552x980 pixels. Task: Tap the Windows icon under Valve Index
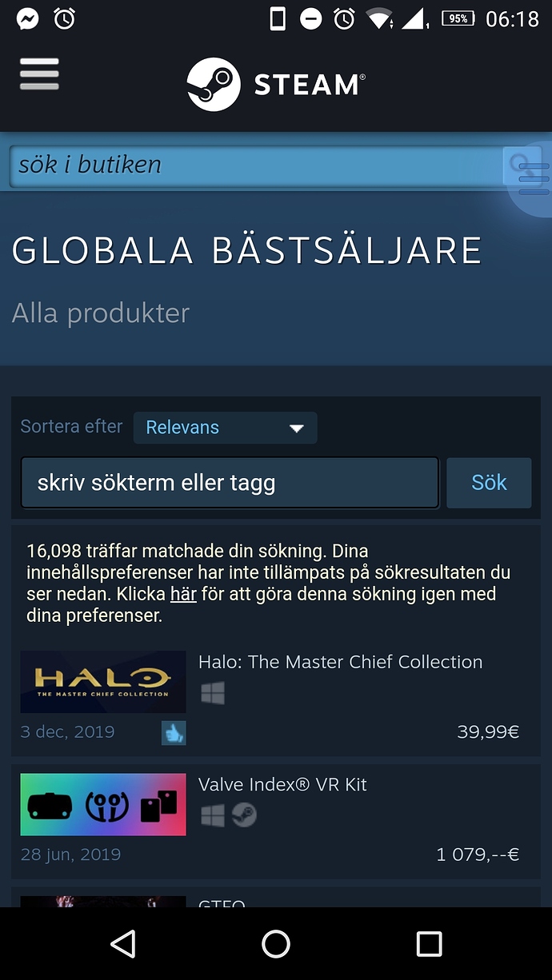click(212, 815)
